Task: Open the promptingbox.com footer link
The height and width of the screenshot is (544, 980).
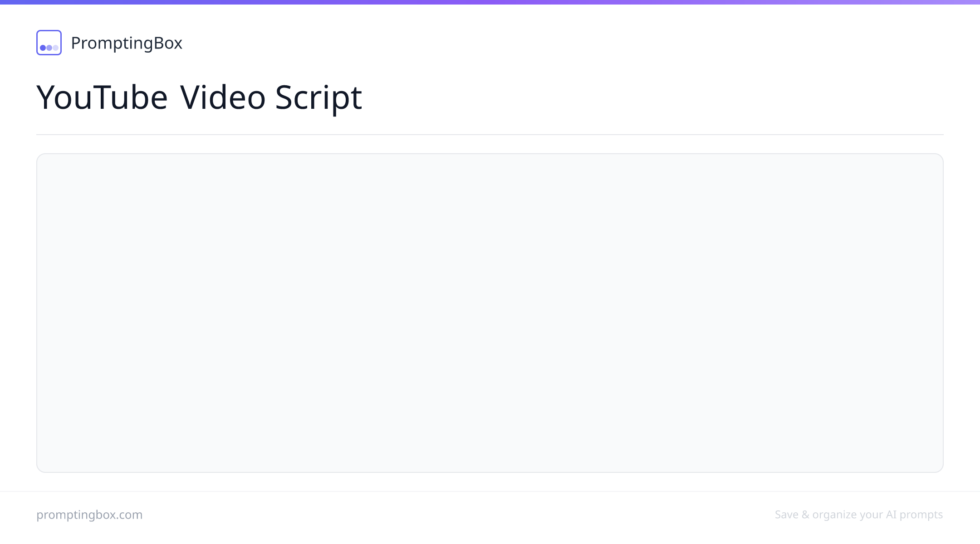Action: click(89, 515)
